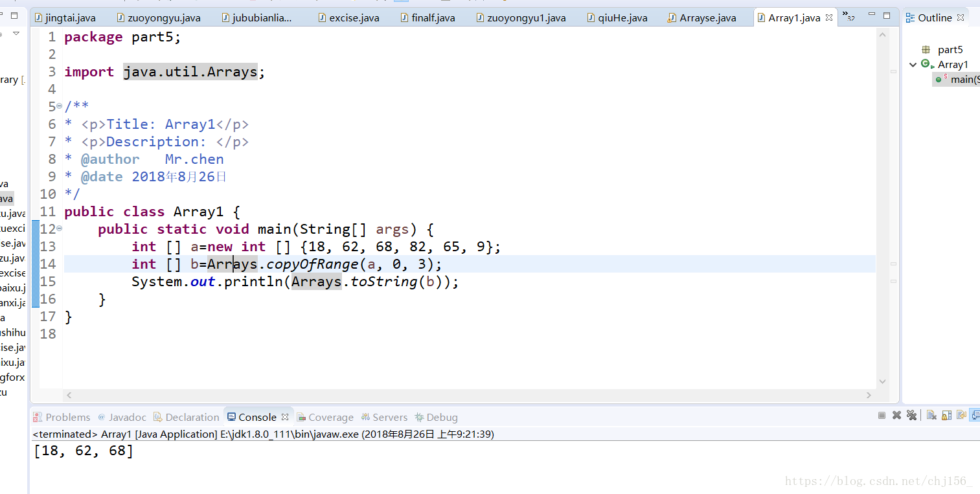Maximize the editor area
This screenshot has width=980, height=494.
tap(887, 14)
